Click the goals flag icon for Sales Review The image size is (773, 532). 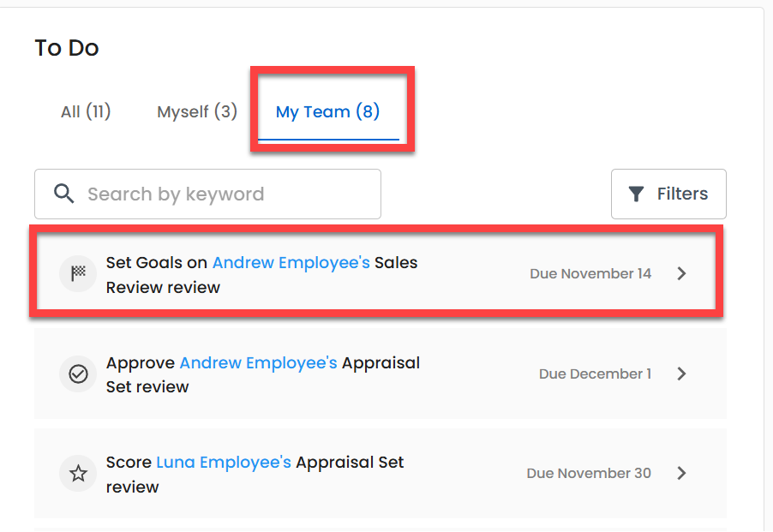pyautogui.click(x=78, y=273)
